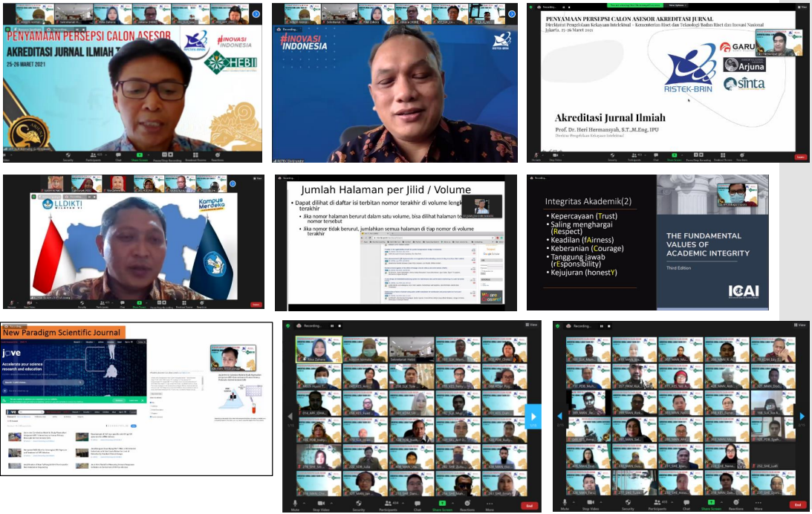This screenshot has height=514, width=812.
Task: Start Share Screen in 434-participant gallery window
Action: (x=442, y=504)
